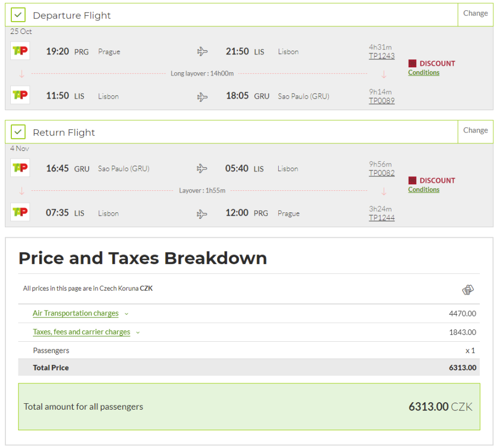The width and height of the screenshot is (496, 448).
Task: Open Conditions link for departure flight discount
Action: (x=423, y=73)
